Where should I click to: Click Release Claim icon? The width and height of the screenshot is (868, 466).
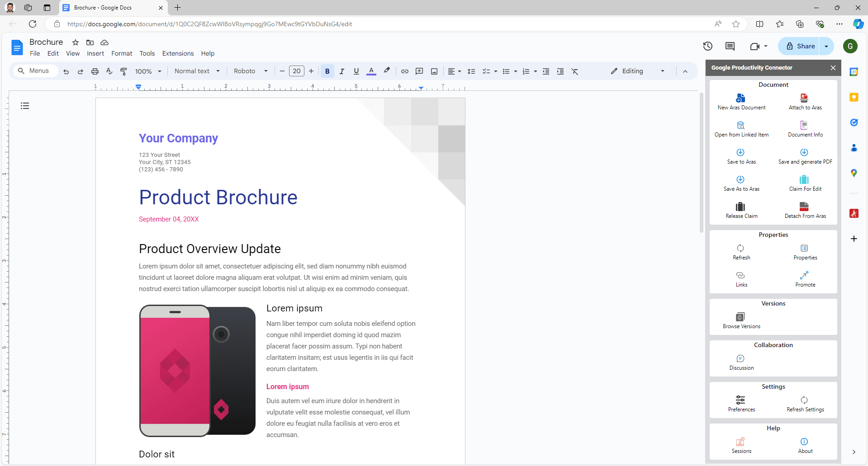coord(740,207)
